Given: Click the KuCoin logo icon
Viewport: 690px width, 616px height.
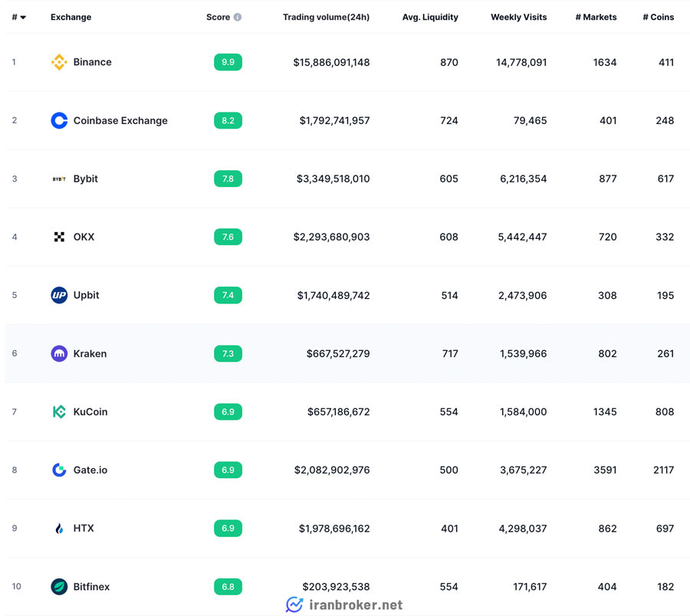Looking at the screenshot, I should [59, 411].
